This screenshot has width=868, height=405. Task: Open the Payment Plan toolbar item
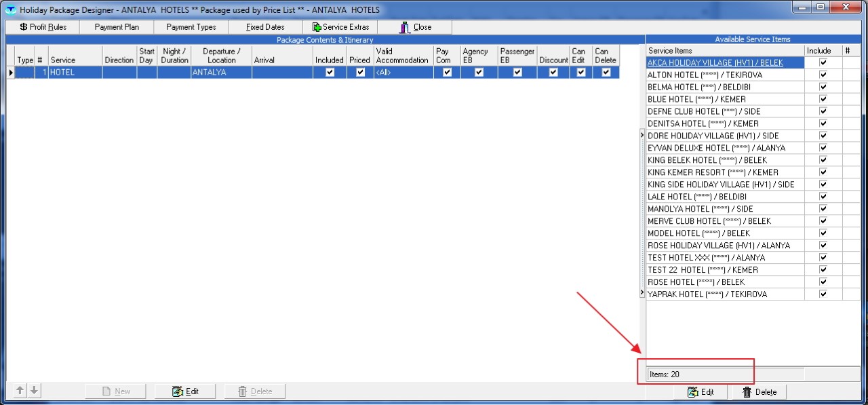click(117, 27)
